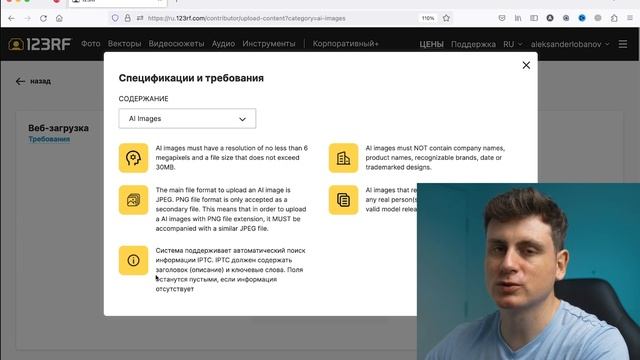This screenshot has width=640, height=360.
Task: Open the browser library icon
Action: pos(518,18)
